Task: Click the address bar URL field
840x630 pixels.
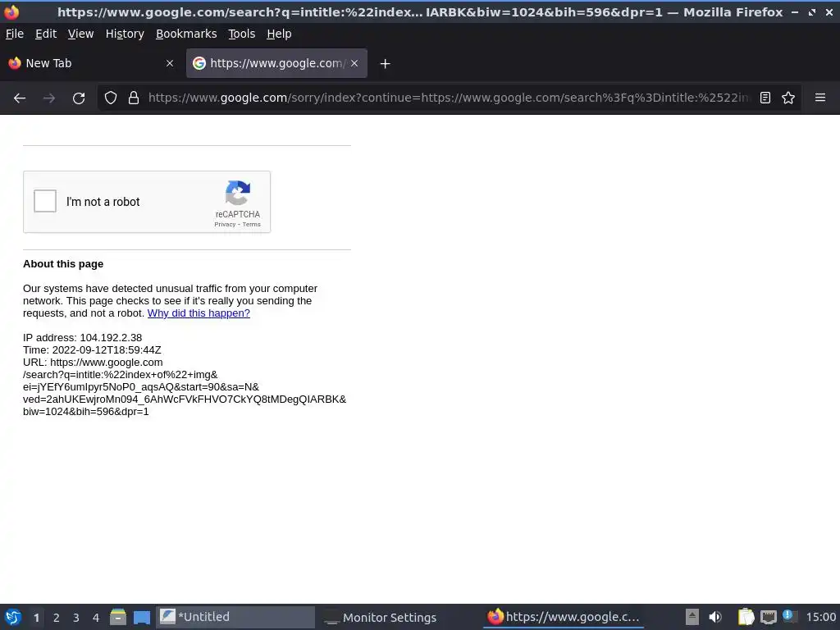Action: 449,98
